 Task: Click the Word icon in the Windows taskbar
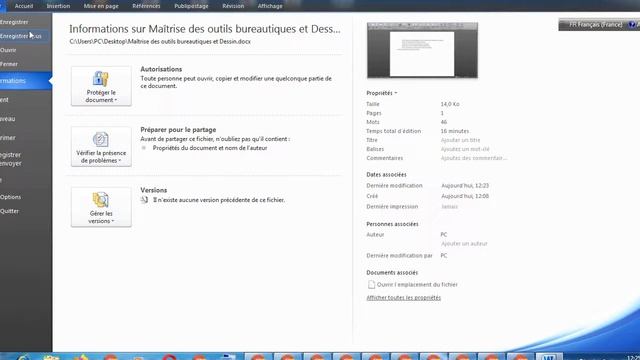click(549, 357)
